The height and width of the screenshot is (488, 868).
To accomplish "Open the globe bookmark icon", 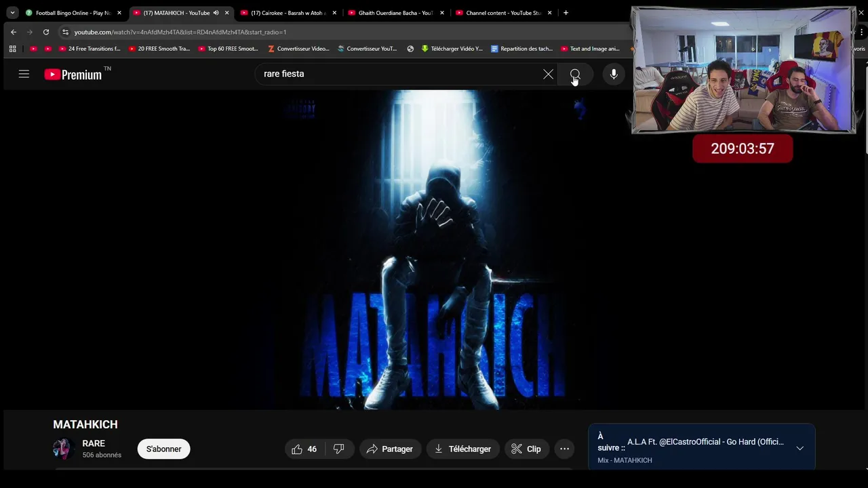I will (x=410, y=49).
